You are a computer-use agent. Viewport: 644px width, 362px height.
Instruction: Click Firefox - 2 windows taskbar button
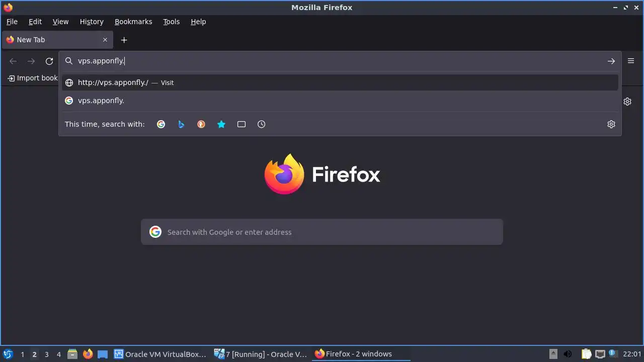361,354
